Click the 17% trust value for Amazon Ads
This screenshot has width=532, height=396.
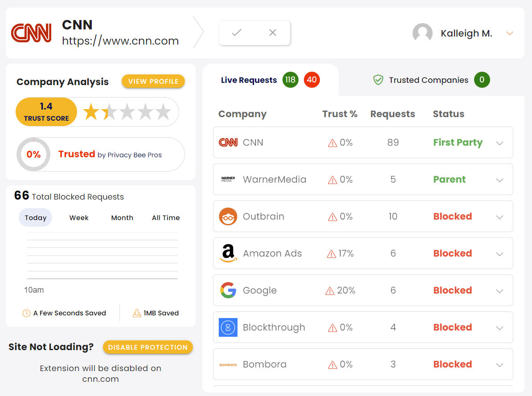tap(346, 253)
